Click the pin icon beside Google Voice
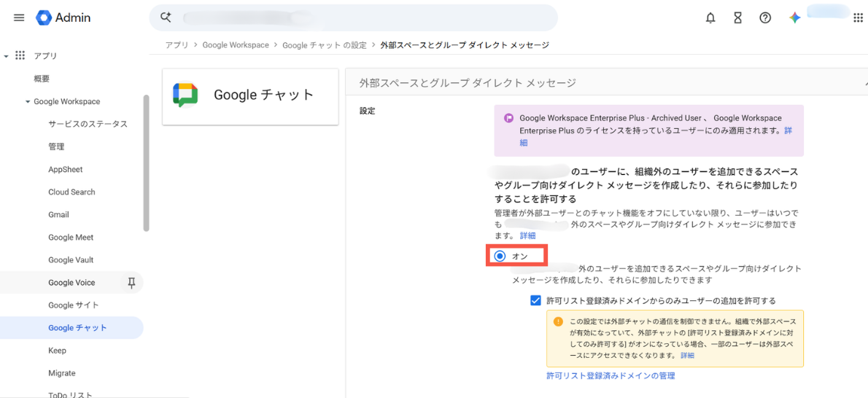 coord(131,283)
